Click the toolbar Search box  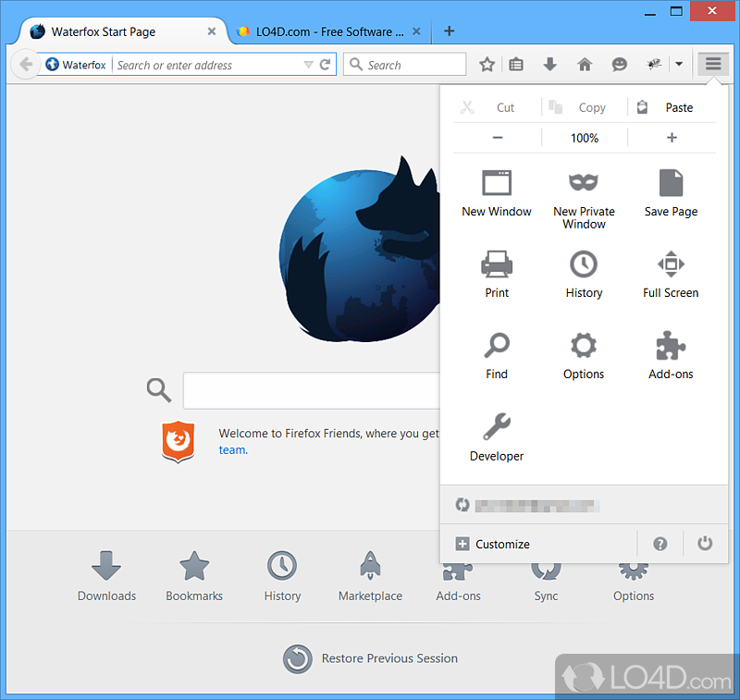[x=405, y=64]
